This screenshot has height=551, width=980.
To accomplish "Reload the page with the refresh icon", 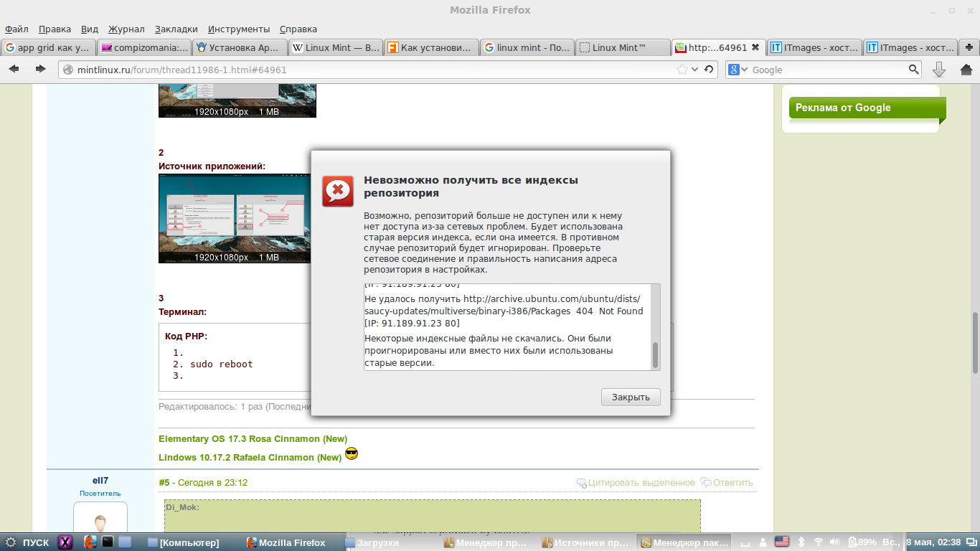I will click(709, 70).
